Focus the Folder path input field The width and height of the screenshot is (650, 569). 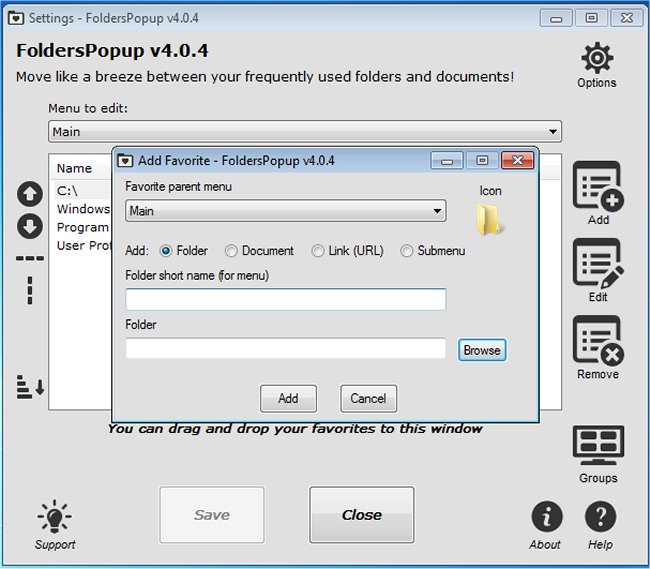[286, 348]
